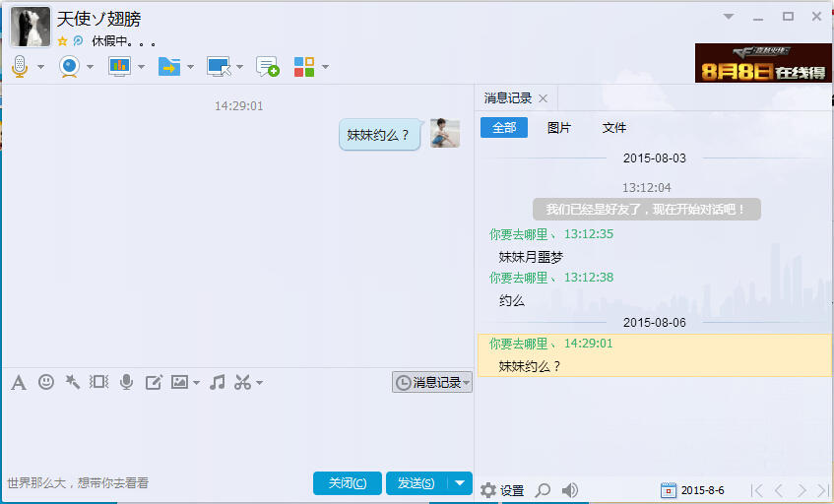Jump to first page of history

click(757, 490)
